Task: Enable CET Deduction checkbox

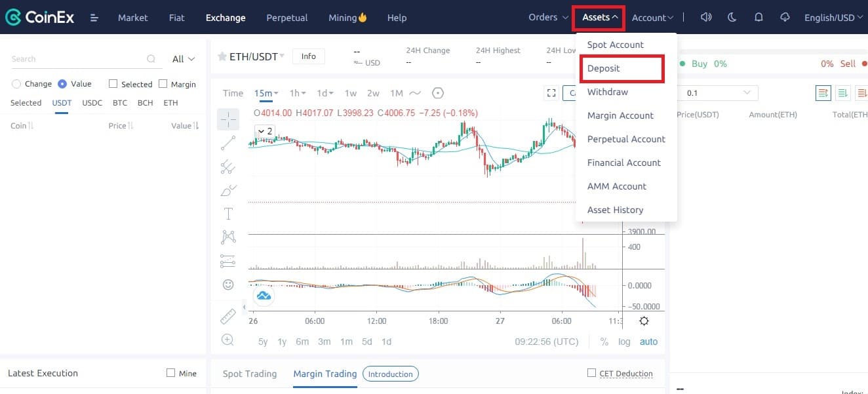Action: [591, 373]
